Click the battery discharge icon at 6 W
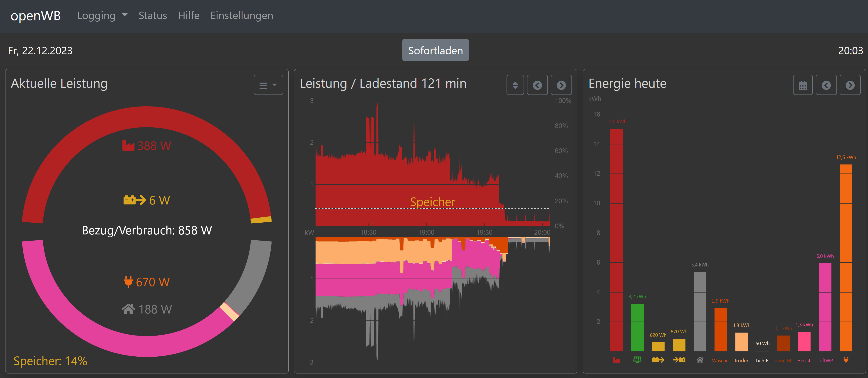 [x=134, y=200]
